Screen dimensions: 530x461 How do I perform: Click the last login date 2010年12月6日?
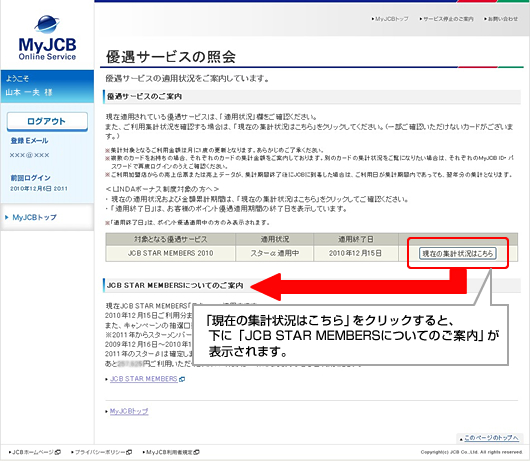(39, 189)
